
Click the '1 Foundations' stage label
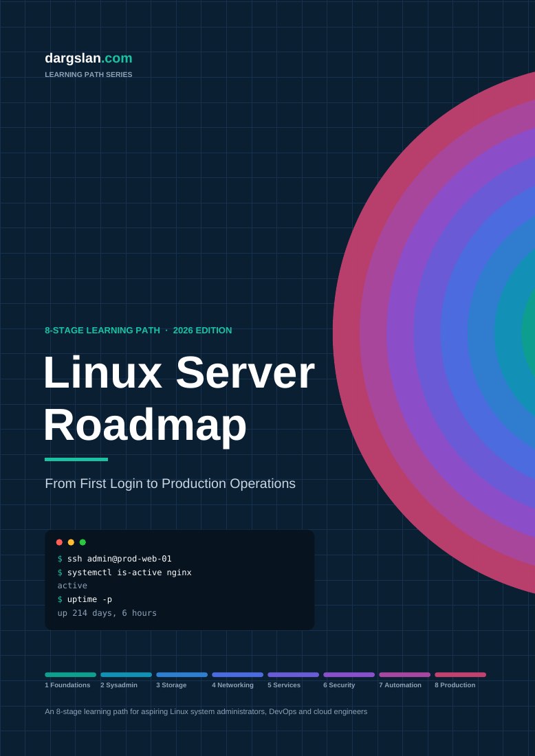tap(67, 685)
